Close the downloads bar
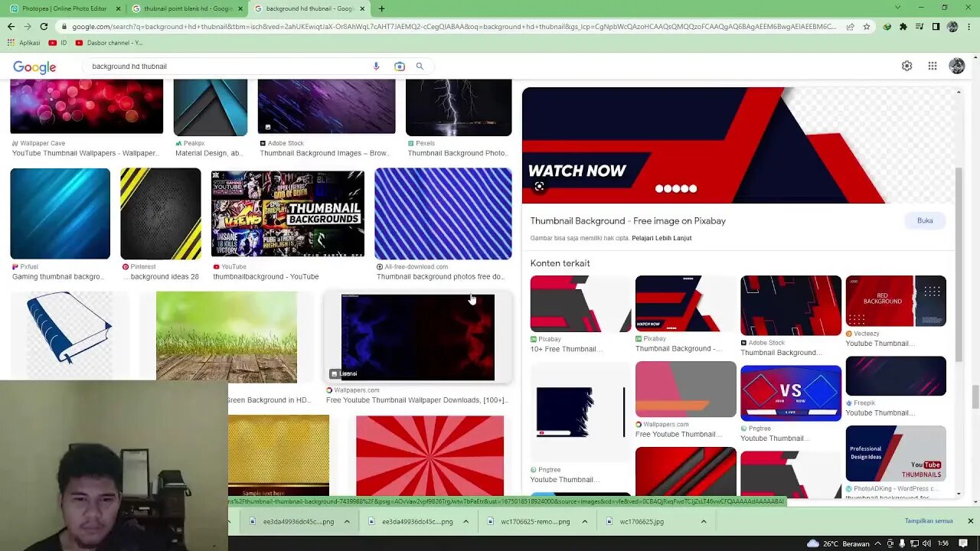Image resolution: width=980 pixels, height=551 pixels. (970, 521)
